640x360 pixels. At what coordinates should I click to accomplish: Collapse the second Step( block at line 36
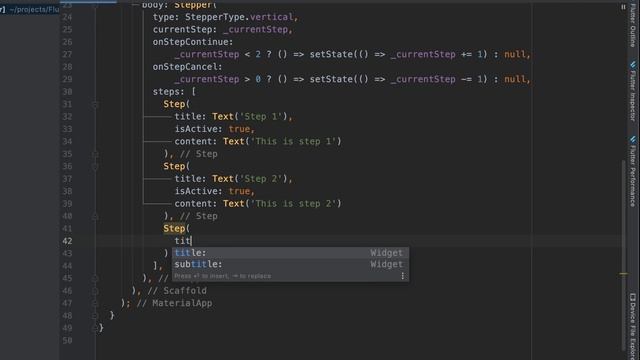coord(95,167)
